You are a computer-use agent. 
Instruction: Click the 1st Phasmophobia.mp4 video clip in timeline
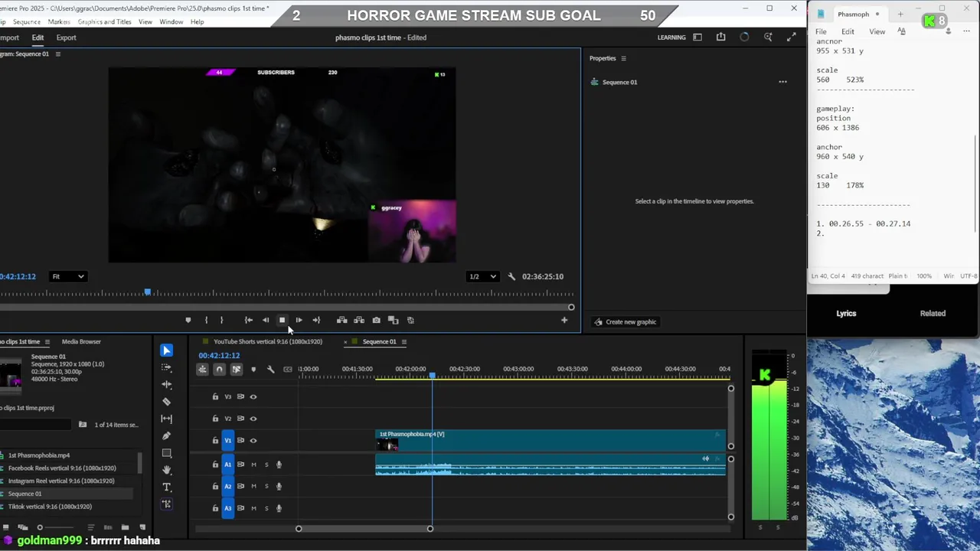coord(550,441)
